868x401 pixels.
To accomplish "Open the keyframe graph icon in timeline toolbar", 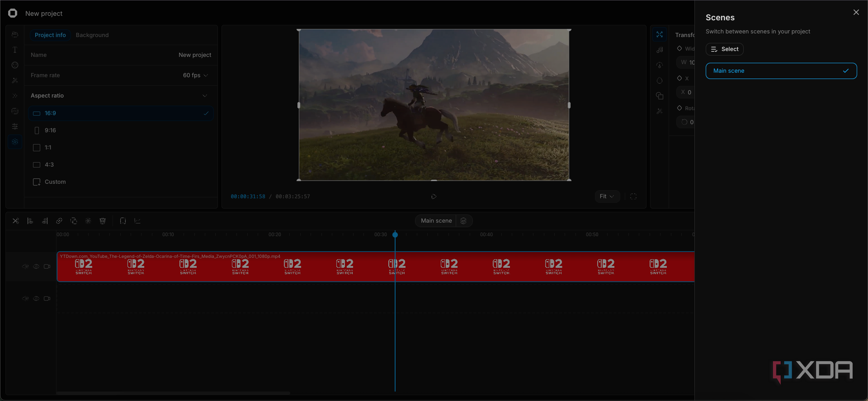I will [x=137, y=221].
